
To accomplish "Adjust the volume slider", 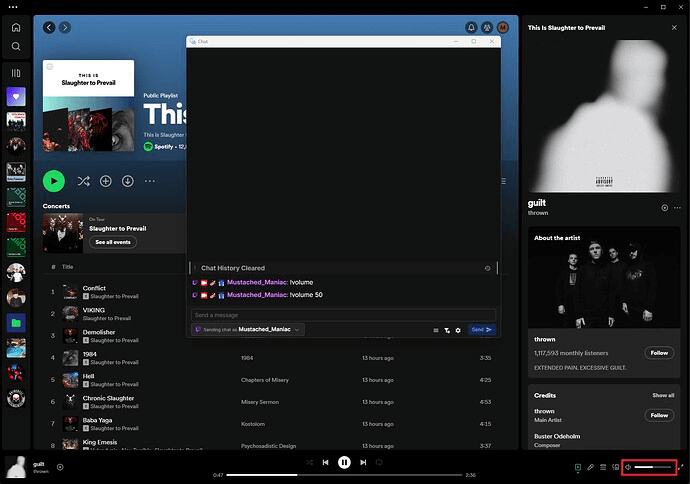I will (653, 467).
